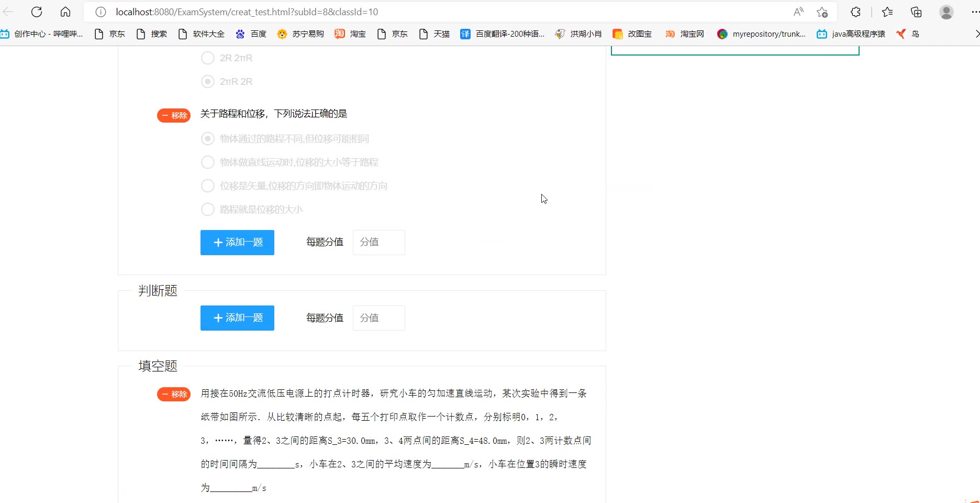The height and width of the screenshot is (503, 980).
Task: Open browser settings and more menu
Action: (x=974, y=12)
